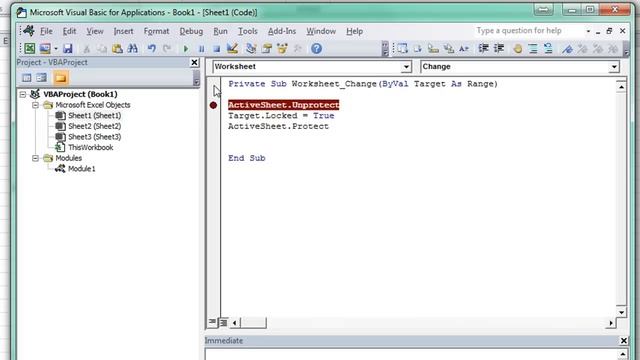
Task: Click the Edit toolbar options arrow
Action: tap(626, 49)
